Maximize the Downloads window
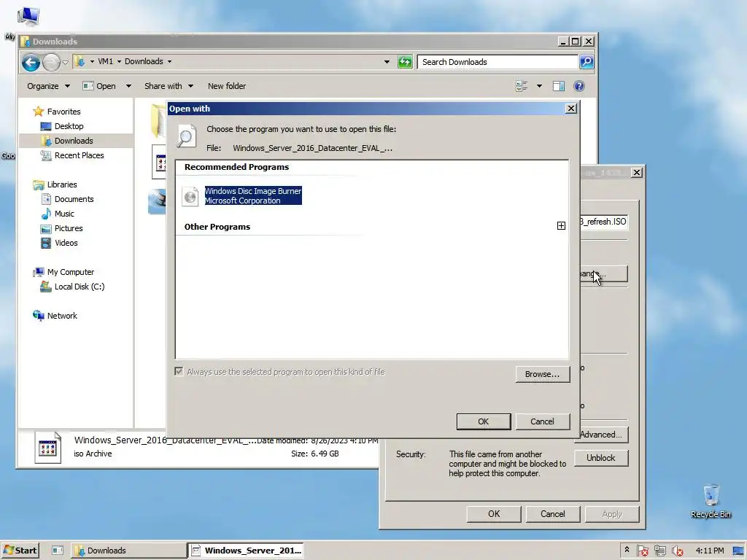 tap(576, 42)
